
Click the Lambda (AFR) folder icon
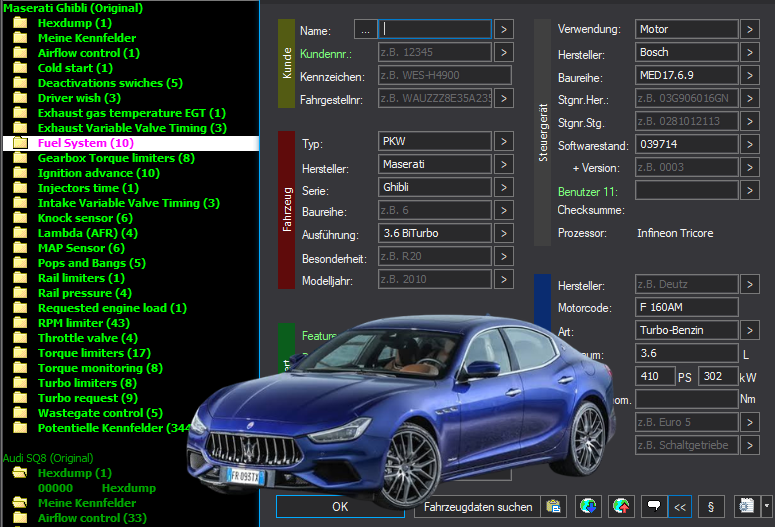click(20, 233)
